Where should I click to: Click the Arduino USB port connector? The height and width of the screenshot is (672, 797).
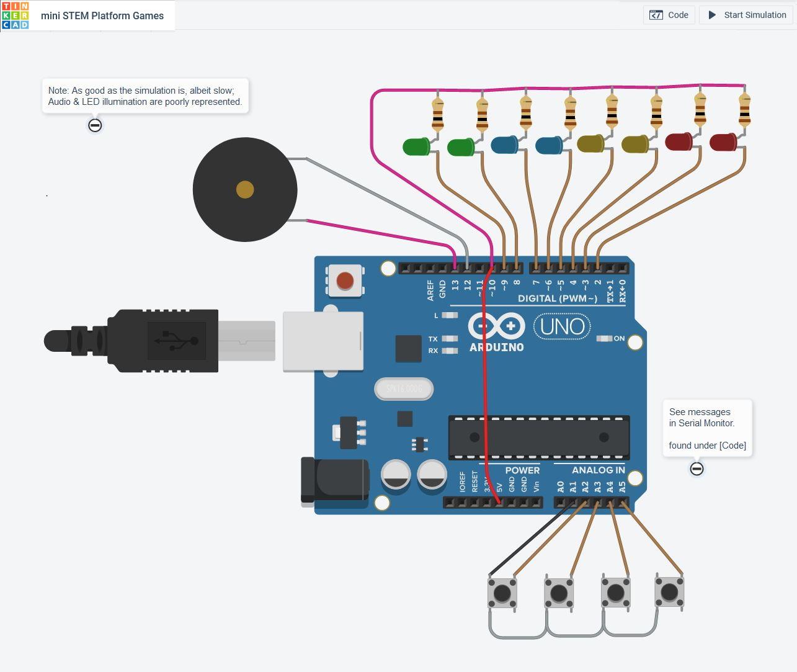[323, 341]
